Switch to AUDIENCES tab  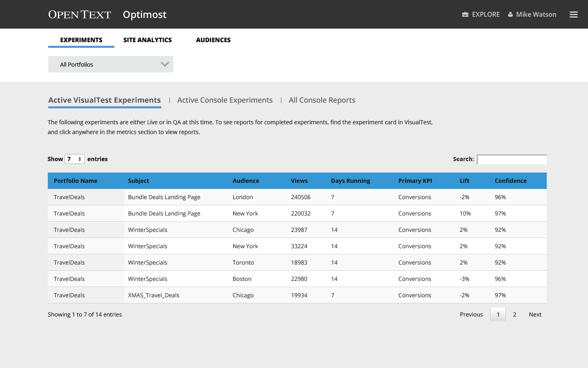coord(213,40)
